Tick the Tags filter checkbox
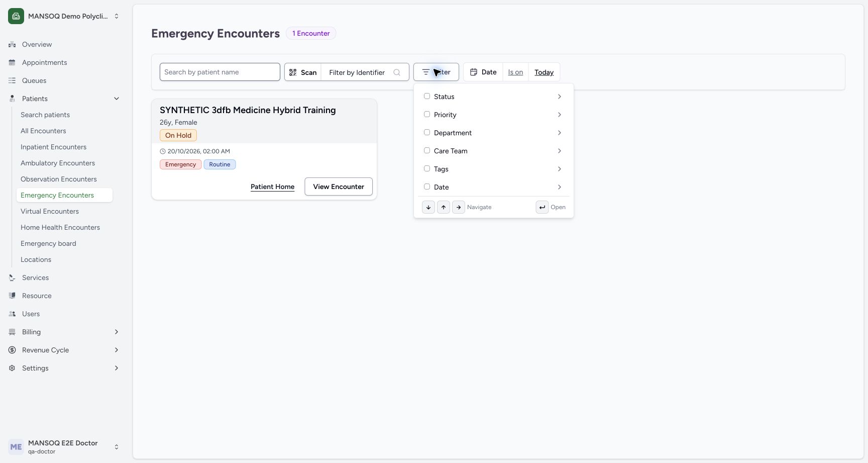Viewport: 868px width, 463px height. click(x=427, y=168)
